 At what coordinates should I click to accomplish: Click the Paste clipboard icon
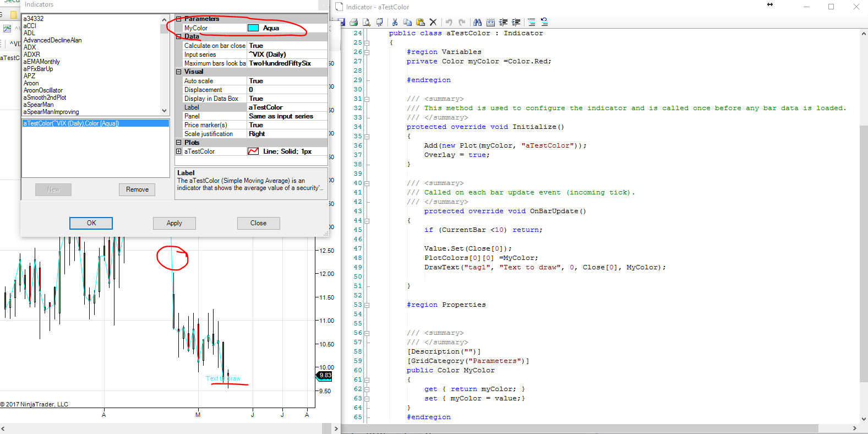tap(421, 22)
